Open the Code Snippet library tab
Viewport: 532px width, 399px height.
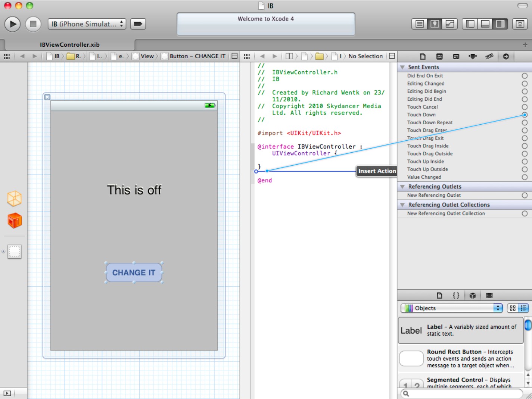point(456,296)
